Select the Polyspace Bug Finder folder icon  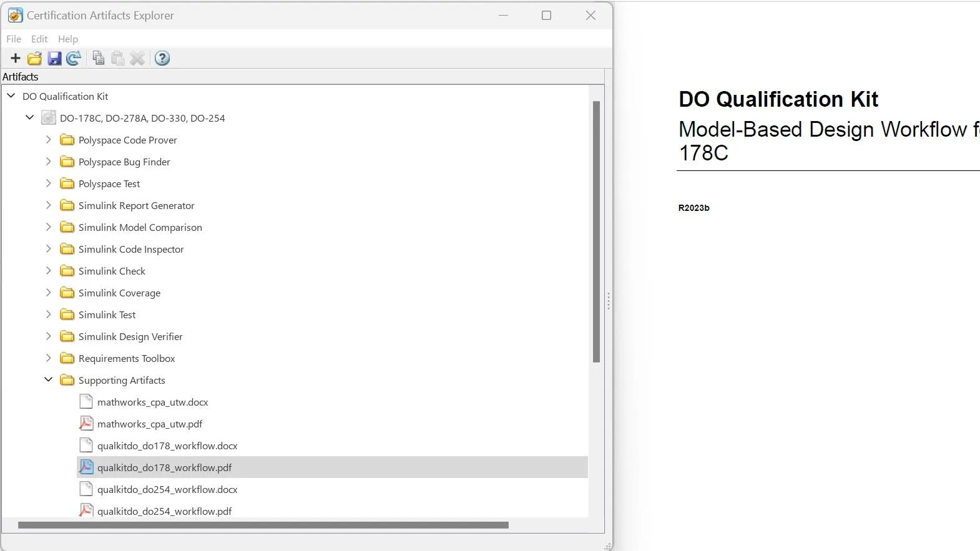click(67, 162)
